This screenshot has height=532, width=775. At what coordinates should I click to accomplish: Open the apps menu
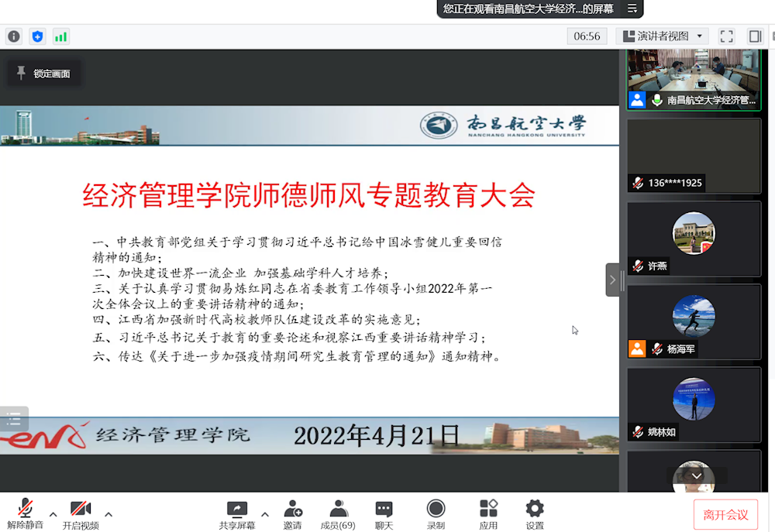point(488,514)
